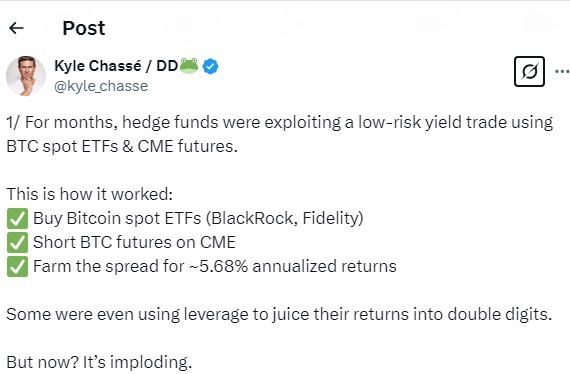This screenshot has width=570, height=374.
Task: Visit the @kyle_chasse handle link
Action: pos(101,86)
